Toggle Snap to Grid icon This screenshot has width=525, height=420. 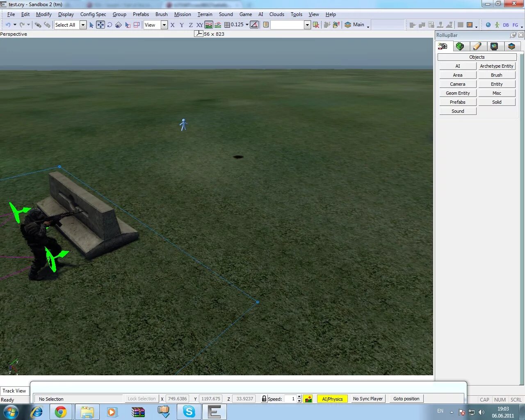point(227,25)
